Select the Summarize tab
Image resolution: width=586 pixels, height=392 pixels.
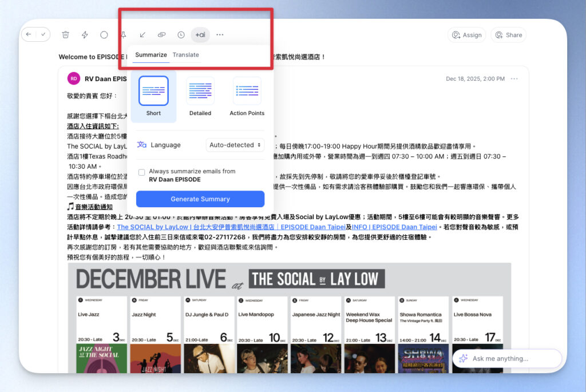(x=151, y=54)
